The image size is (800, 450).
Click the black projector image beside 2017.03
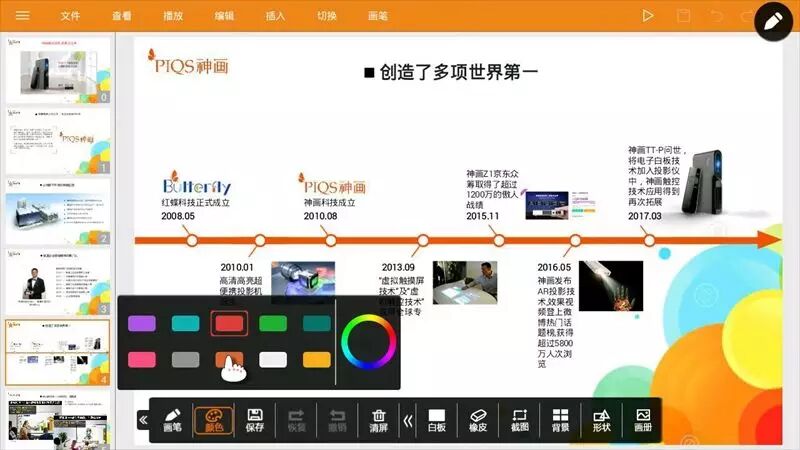click(703, 182)
